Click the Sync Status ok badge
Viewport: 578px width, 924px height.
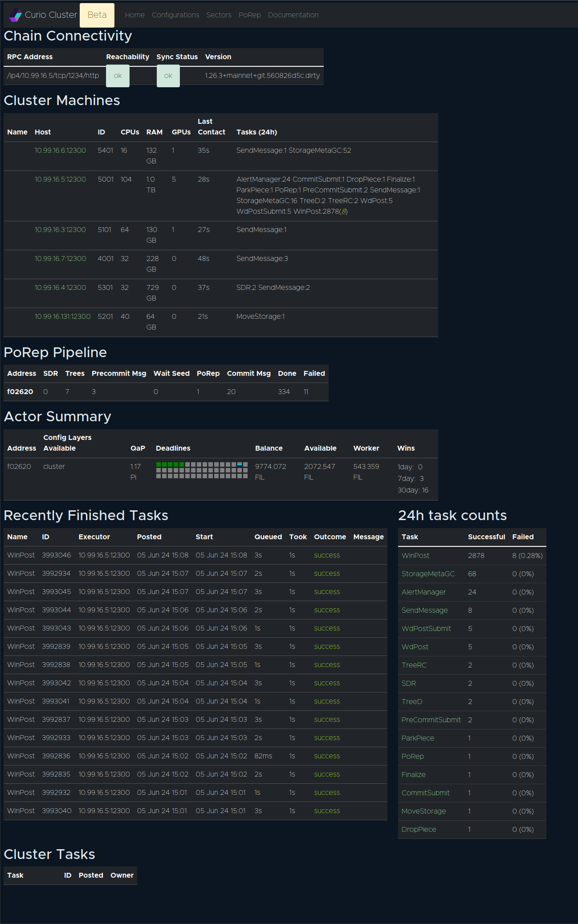[168, 76]
